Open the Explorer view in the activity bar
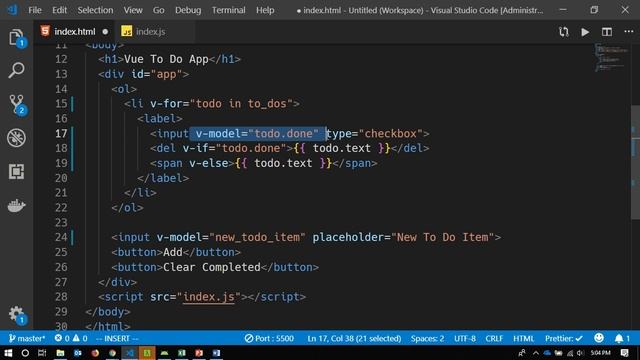This screenshot has height=360, width=640. 16,38
